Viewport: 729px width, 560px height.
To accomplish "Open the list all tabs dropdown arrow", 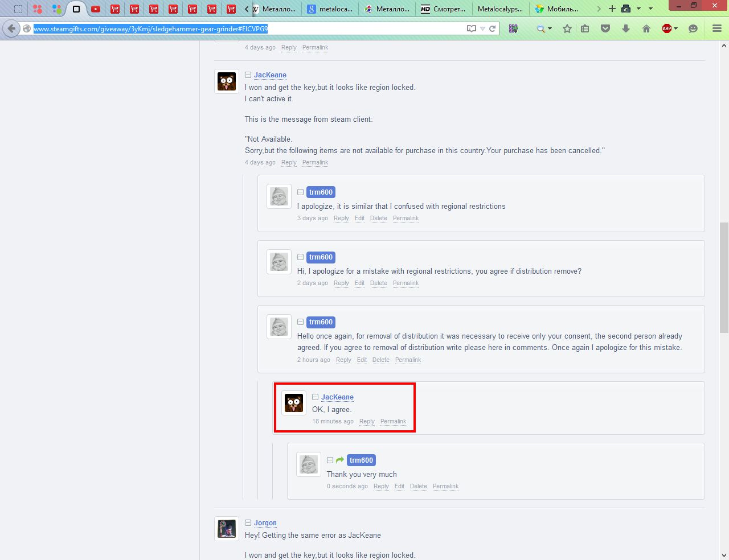I will (x=650, y=9).
